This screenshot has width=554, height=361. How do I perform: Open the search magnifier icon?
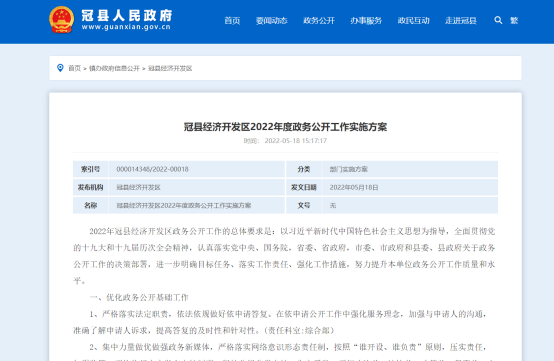coord(498,20)
